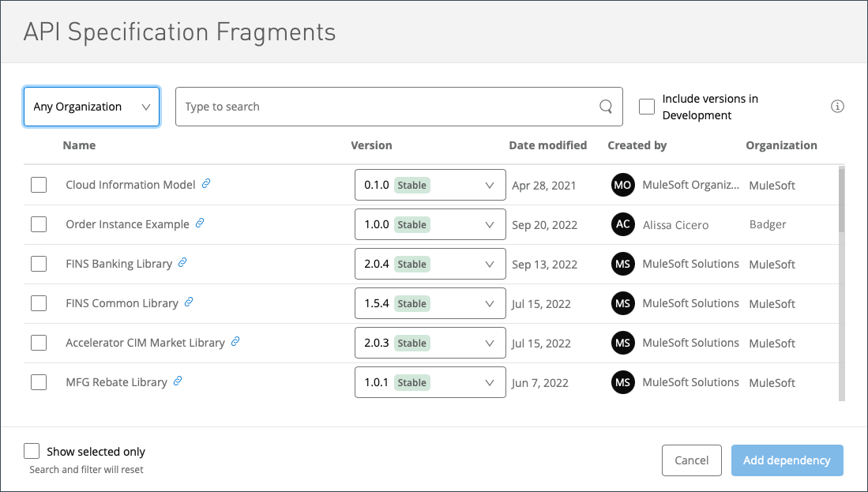Open link icon next to Order Instance Example
This screenshot has height=492, width=868.
click(200, 223)
